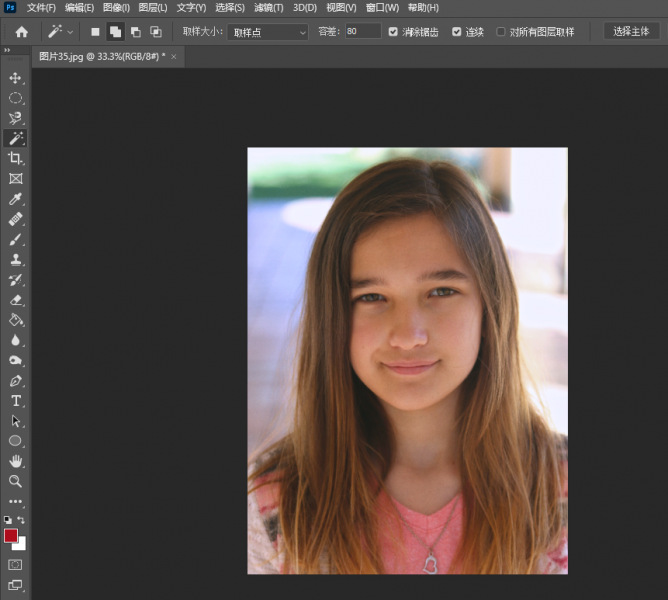Close the 图片35.jpg document tab
The width and height of the screenshot is (668, 600).
click(173, 57)
